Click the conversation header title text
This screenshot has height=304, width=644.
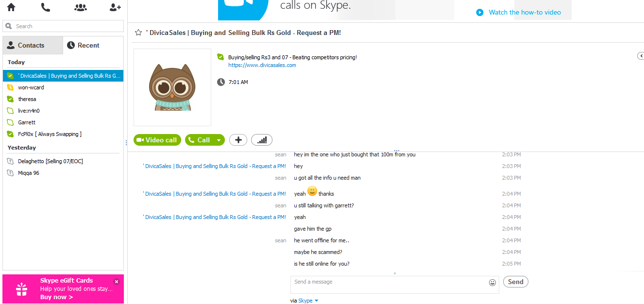(243, 33)
